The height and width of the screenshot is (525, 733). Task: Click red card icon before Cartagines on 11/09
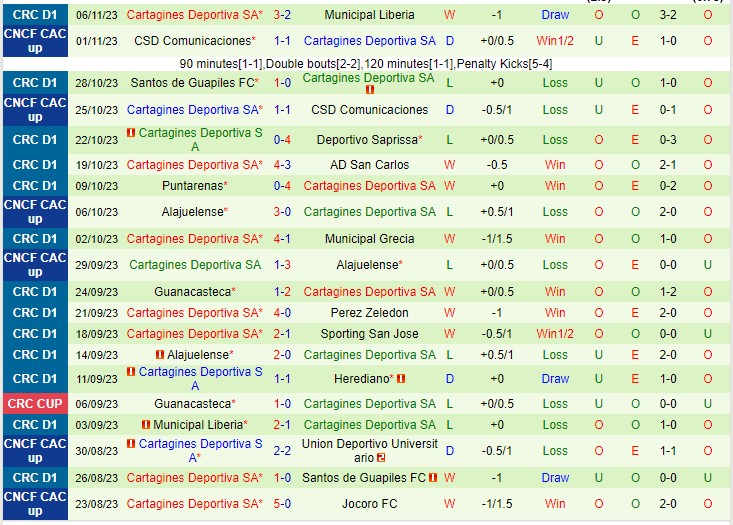click(131, 372)
